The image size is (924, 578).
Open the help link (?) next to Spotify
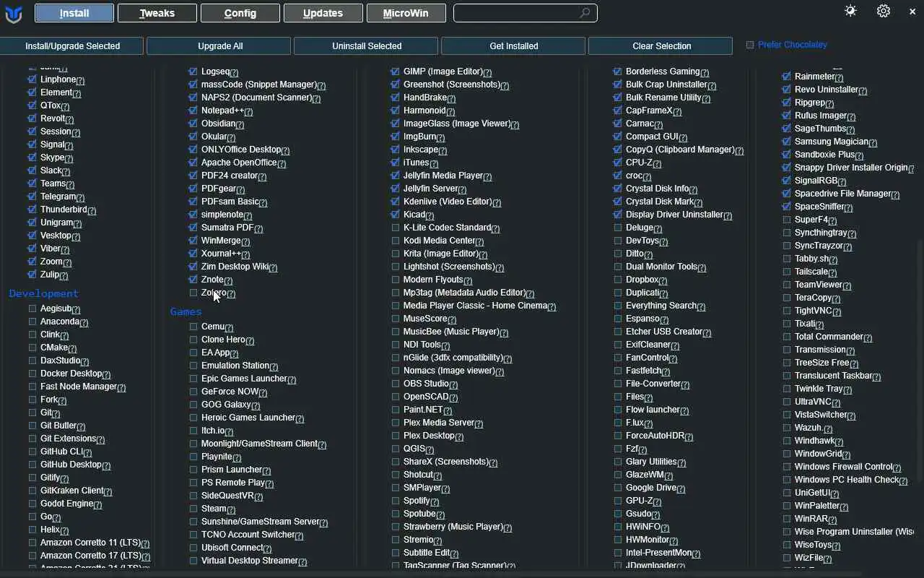[x=435, y=501]
